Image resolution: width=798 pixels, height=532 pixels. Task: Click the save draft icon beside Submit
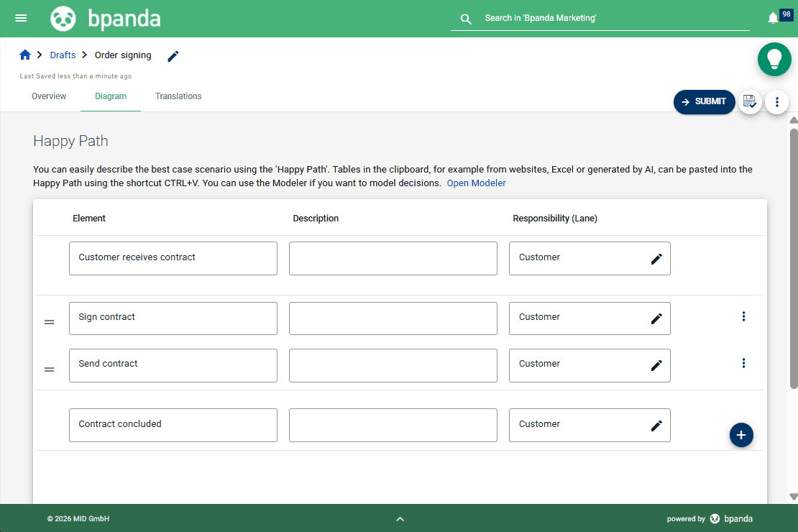(x=750, y=101)
